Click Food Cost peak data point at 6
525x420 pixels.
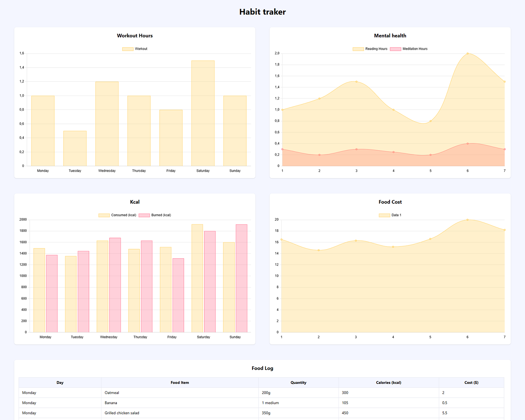468,220
